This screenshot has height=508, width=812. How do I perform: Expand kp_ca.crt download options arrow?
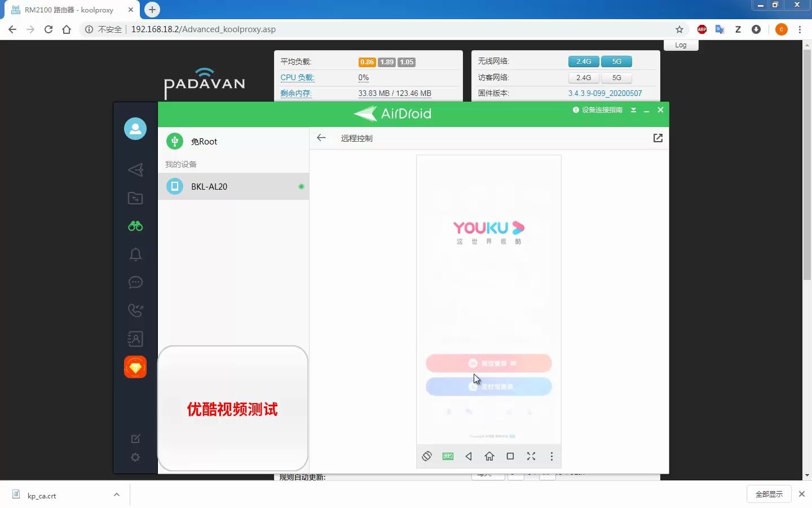point(117,494)
